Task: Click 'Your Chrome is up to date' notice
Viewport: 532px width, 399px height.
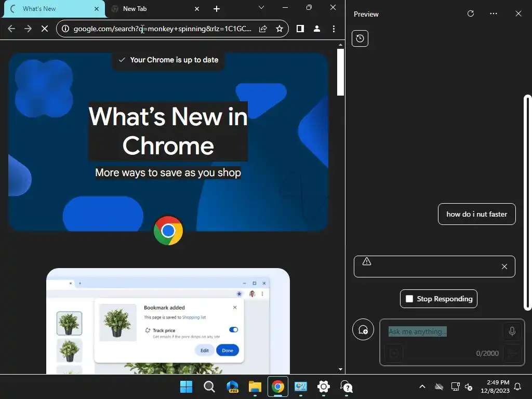Action: 168,60
